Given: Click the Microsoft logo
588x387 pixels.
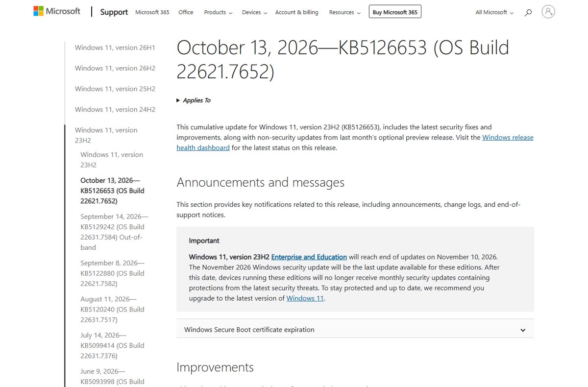Looking at the screenshot, I should (x=57, y=11).
